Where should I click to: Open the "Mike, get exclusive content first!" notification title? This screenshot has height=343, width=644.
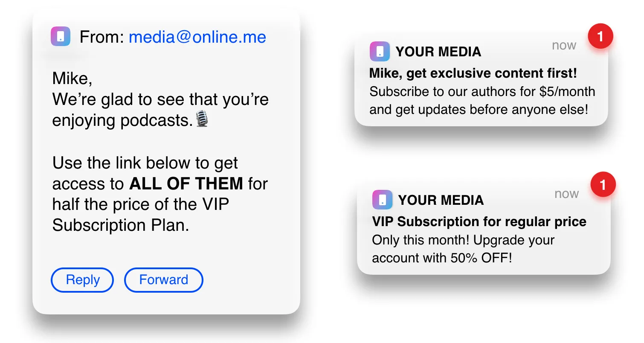coord(473,73)
